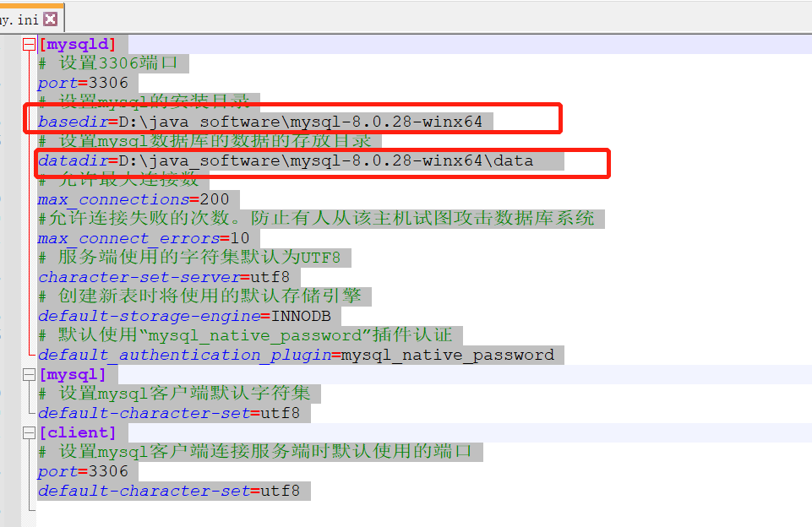
Task: Click the comment 允许连接失败的次数
Action: 316,218
